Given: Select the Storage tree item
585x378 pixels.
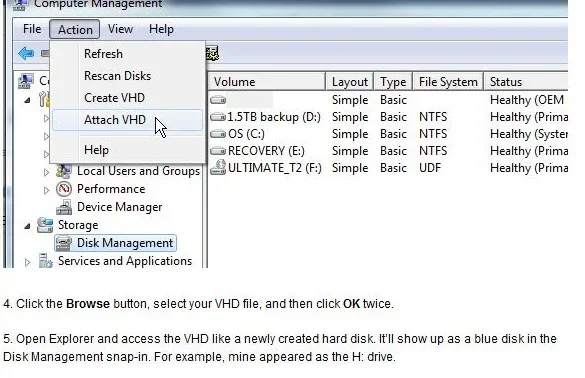Looking at the screenshot, I should tap(78, 225).
